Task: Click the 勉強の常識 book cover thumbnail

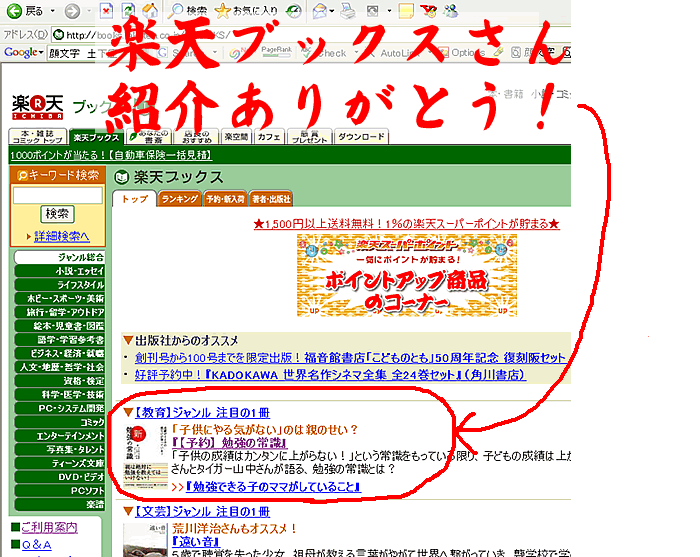Action: click(x=146, y=457)
